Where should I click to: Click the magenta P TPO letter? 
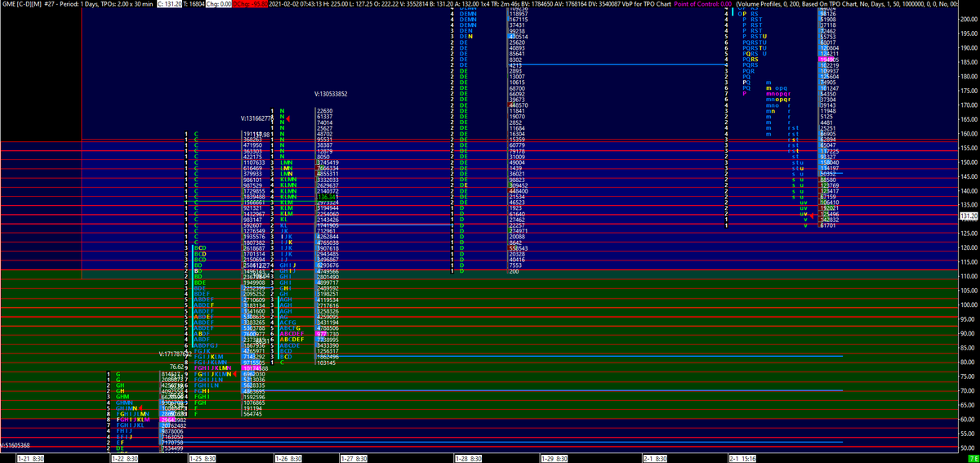tap(744, 94)
